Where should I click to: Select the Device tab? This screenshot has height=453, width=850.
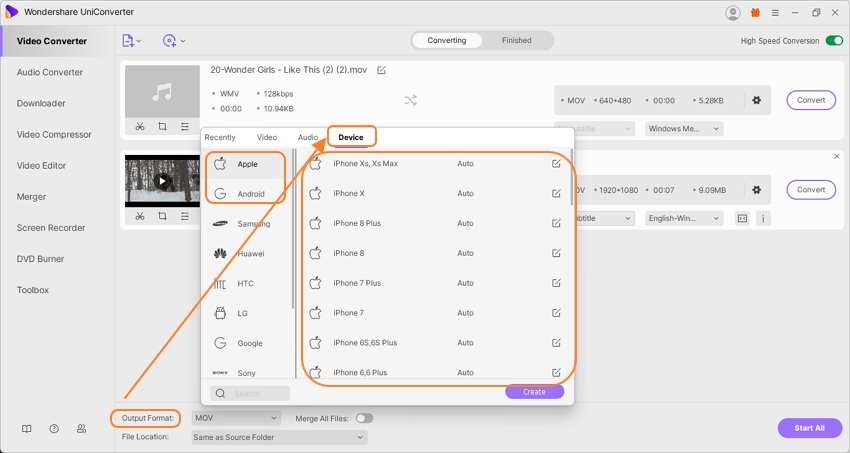[351, 137]
